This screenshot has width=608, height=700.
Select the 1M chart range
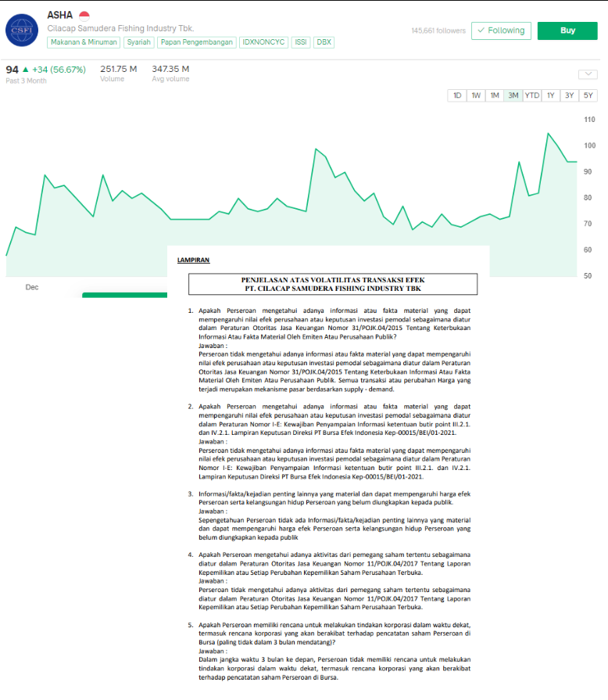495,95
